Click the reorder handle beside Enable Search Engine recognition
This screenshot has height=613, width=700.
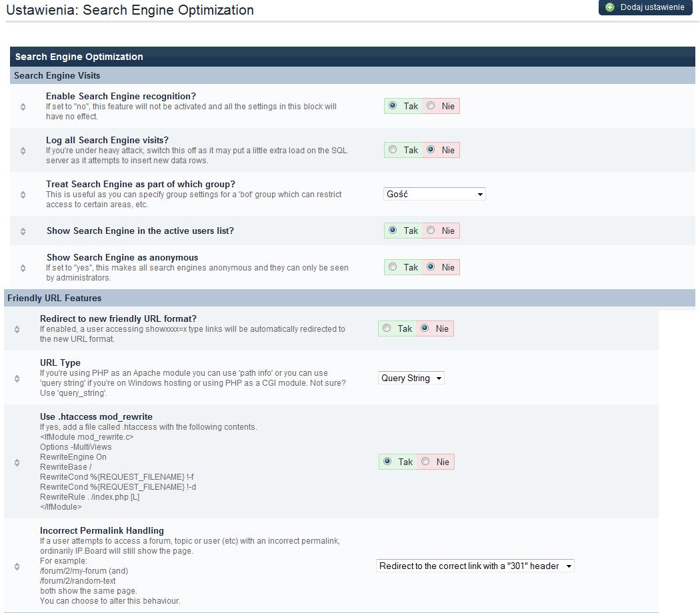pos(23,107)
